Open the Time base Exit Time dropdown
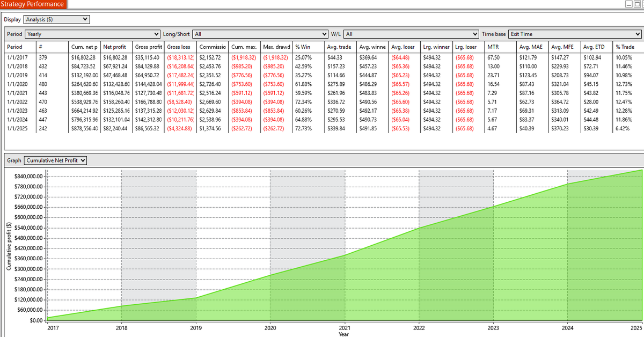The image size is (644, 337). pos(575,34)
